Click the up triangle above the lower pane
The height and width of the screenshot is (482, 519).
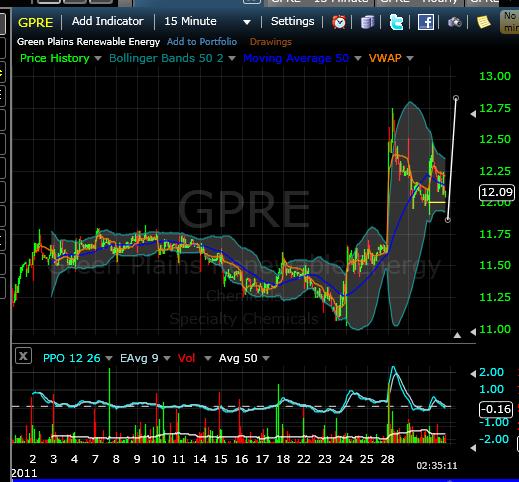click(x=457, y=335)
